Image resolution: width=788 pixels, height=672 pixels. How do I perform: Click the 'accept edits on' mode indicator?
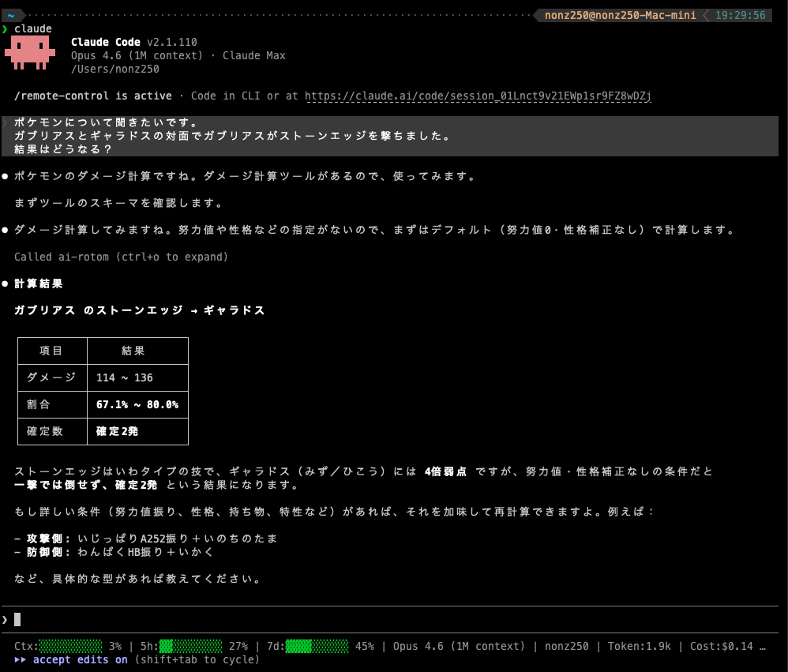point(81,659)
